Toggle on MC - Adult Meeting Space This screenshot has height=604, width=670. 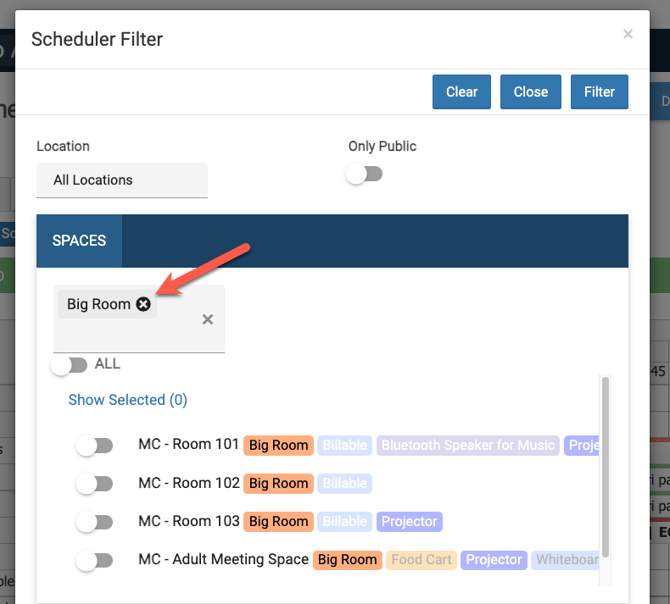[95, 560]
